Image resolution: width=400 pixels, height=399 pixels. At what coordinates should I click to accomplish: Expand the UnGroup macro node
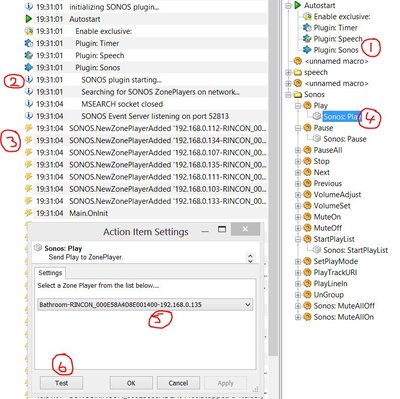298,295
